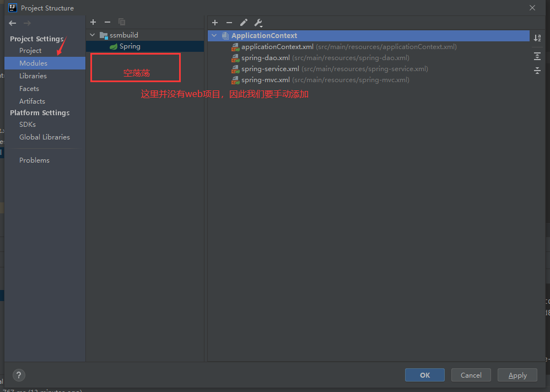Viewport: 550px width, 392px height.
Task: Open the Artifacts settings page
Action: click(x=33, y=101)
